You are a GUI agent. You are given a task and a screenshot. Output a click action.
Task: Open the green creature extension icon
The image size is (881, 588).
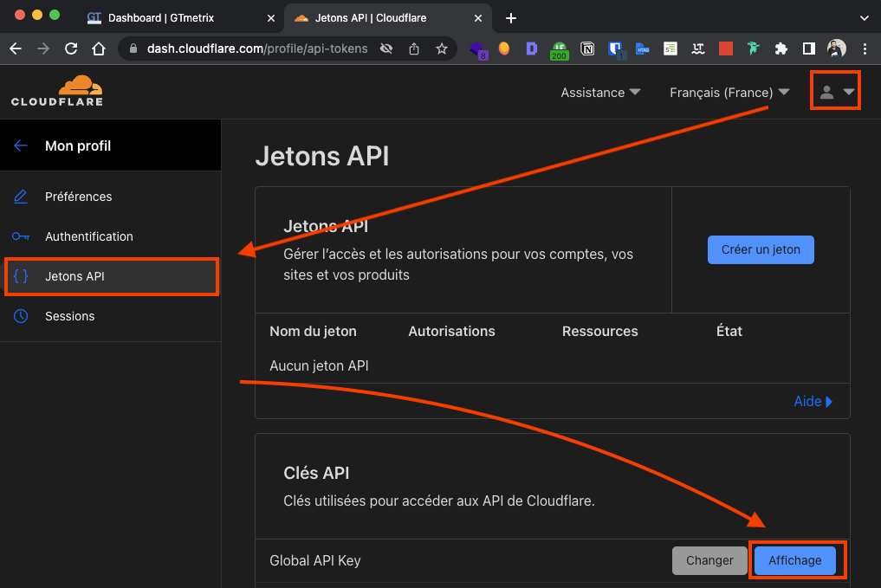coord(754,48)
